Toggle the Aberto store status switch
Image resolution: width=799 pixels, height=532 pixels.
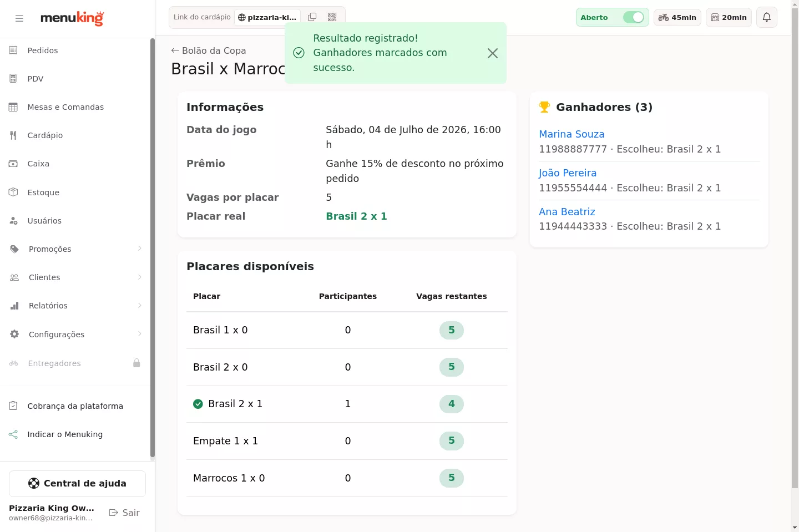pos(633,17)
